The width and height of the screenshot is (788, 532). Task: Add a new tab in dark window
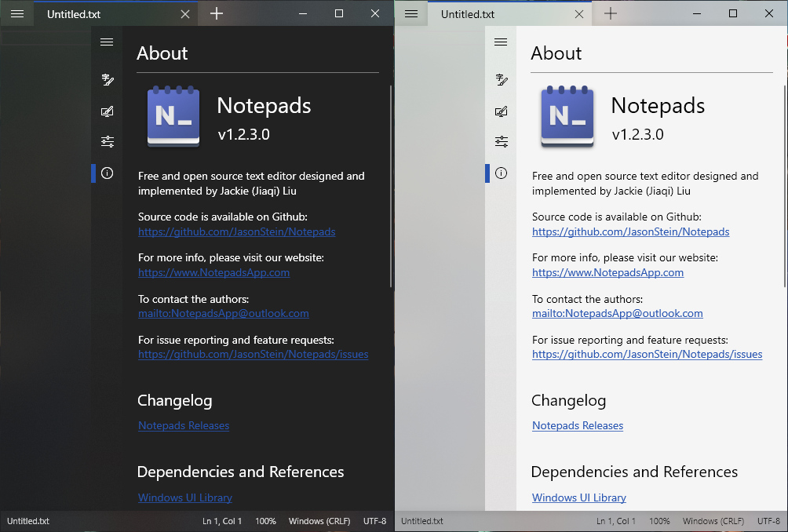pos(217,13)
